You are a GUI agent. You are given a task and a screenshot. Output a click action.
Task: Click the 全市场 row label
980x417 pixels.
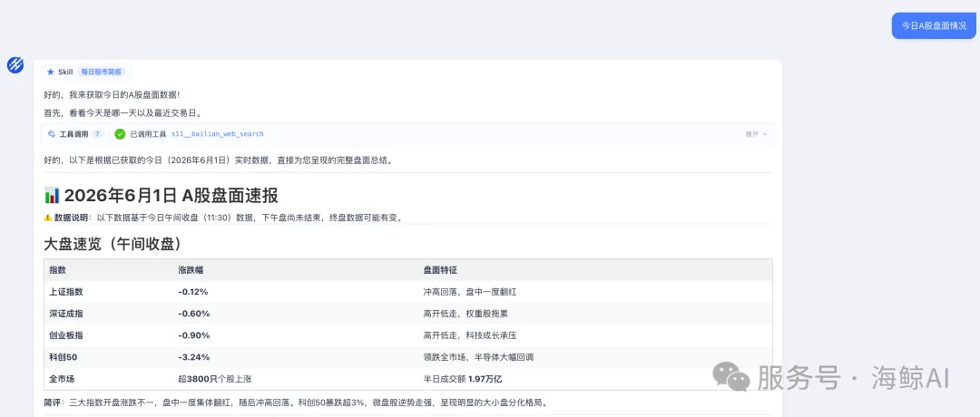pos(62,378)
